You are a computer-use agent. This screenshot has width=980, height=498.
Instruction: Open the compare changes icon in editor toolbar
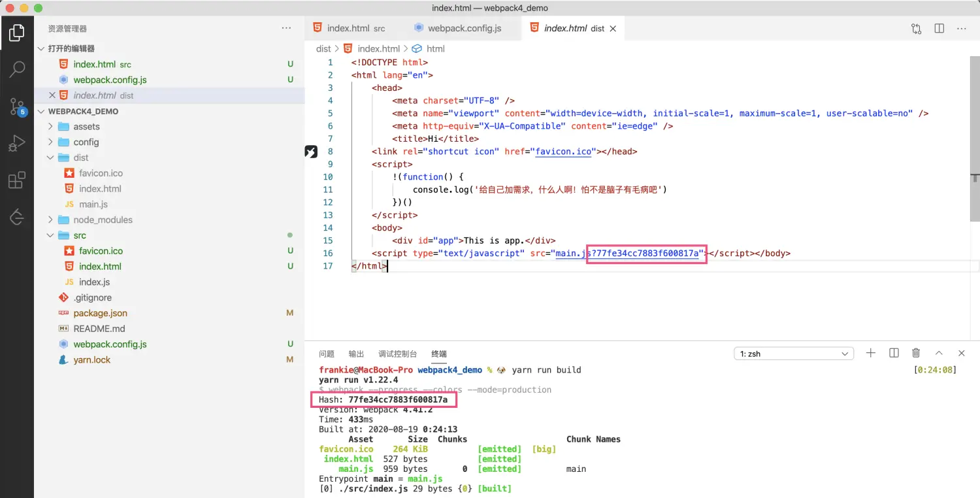coord(917,29)
